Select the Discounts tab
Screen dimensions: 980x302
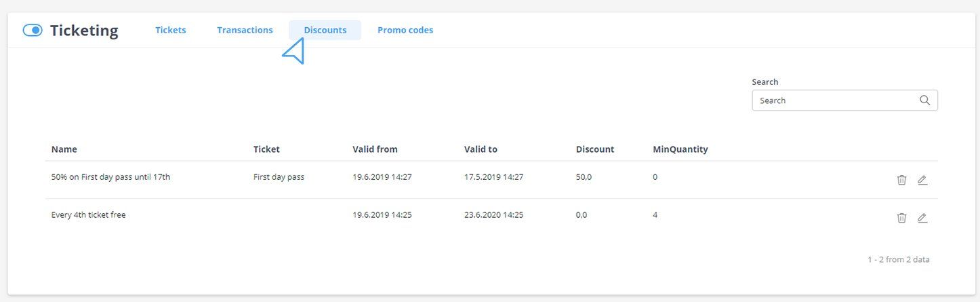pos(325,30)
